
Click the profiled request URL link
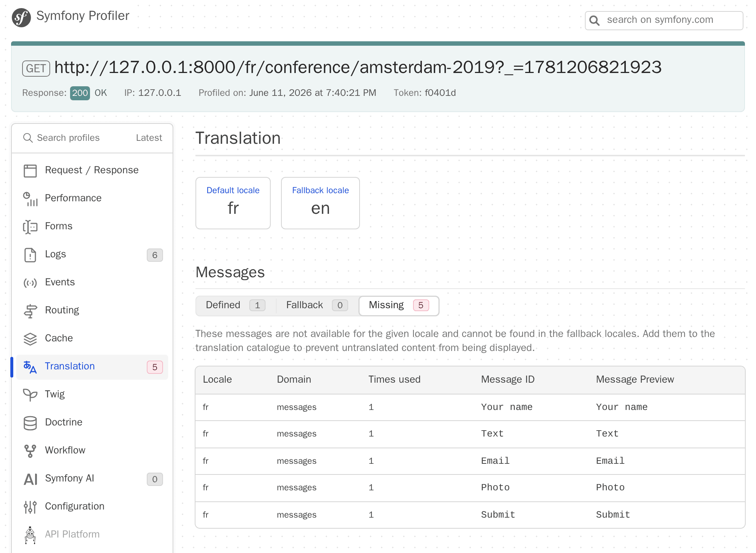(x=358, y=67)
